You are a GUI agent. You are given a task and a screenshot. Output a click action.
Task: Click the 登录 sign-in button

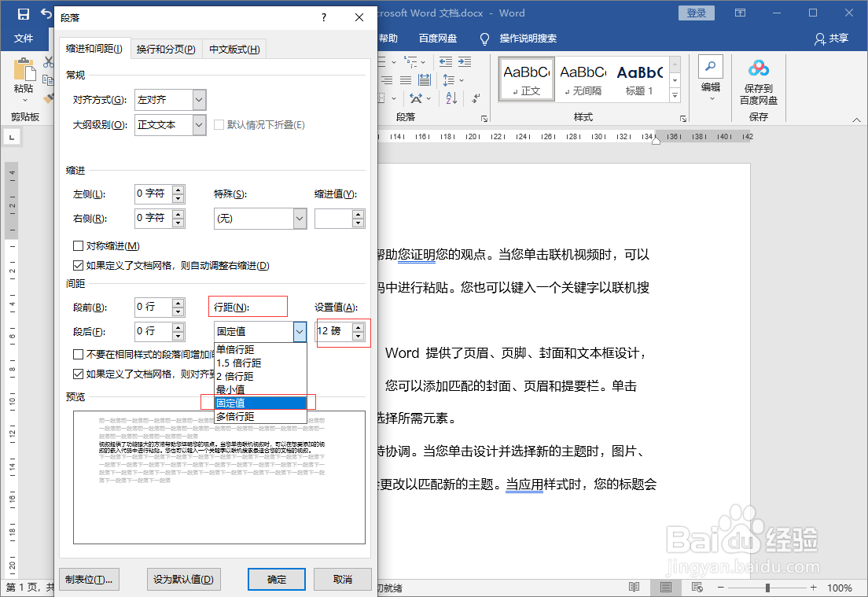point(697,13)
